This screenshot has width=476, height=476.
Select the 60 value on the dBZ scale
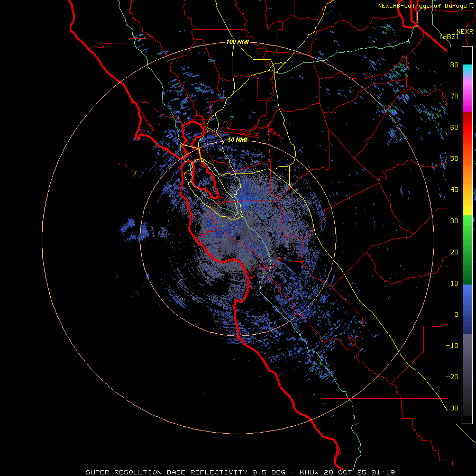click(454, 127)
